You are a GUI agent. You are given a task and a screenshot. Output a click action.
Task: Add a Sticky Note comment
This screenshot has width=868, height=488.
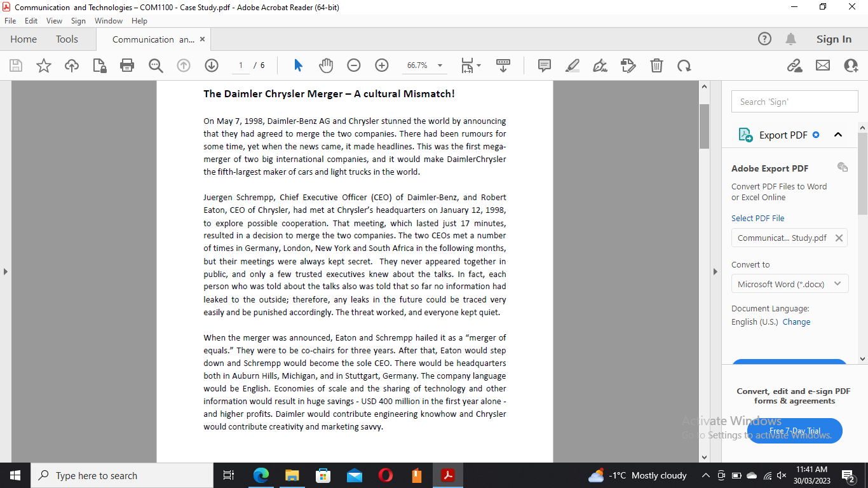543,65
